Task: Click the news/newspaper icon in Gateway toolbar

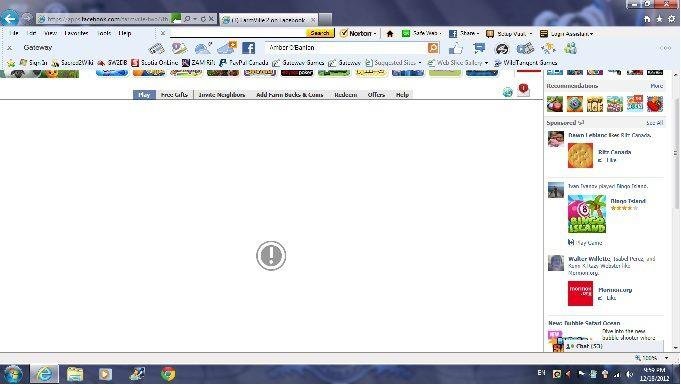Action: pos(156,48)
